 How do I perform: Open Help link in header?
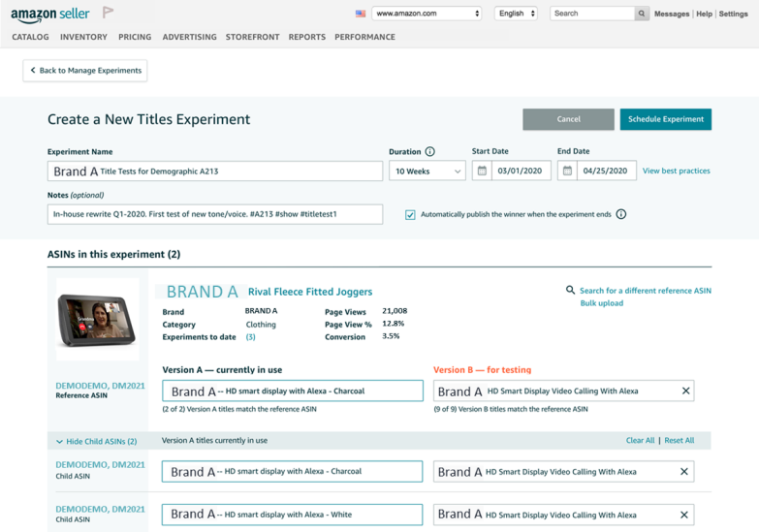[704, 14]
